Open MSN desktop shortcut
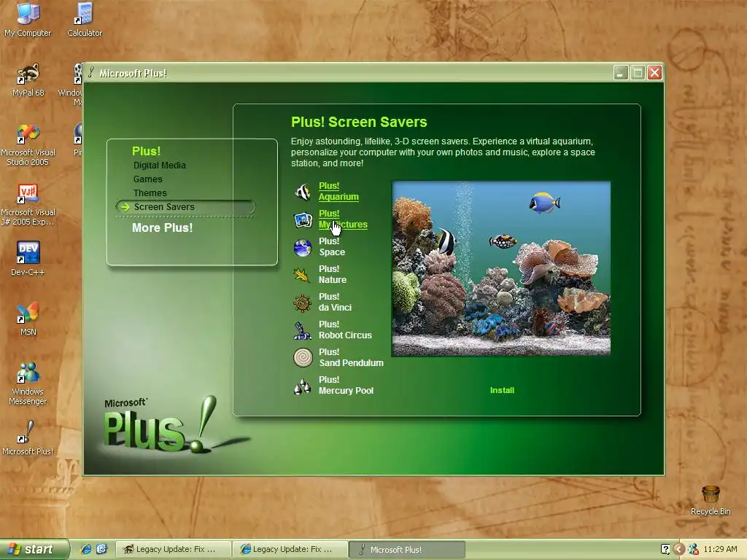 click(x=28, y=319)
